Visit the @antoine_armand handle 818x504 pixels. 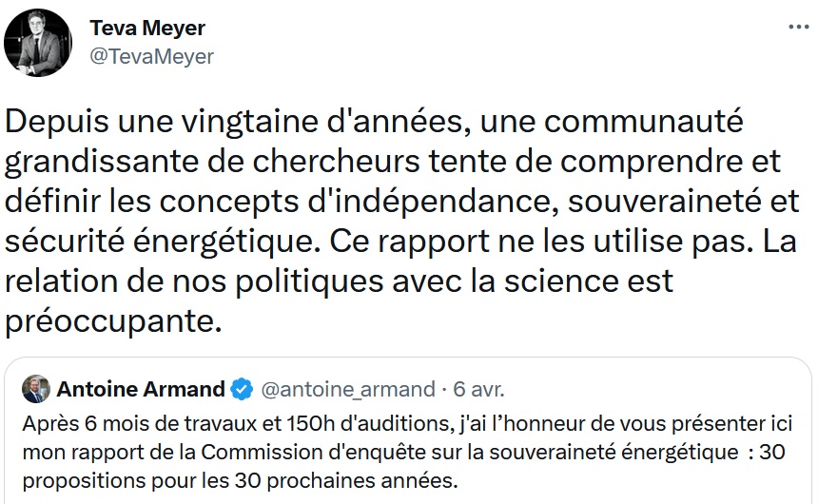coord(346,389)
